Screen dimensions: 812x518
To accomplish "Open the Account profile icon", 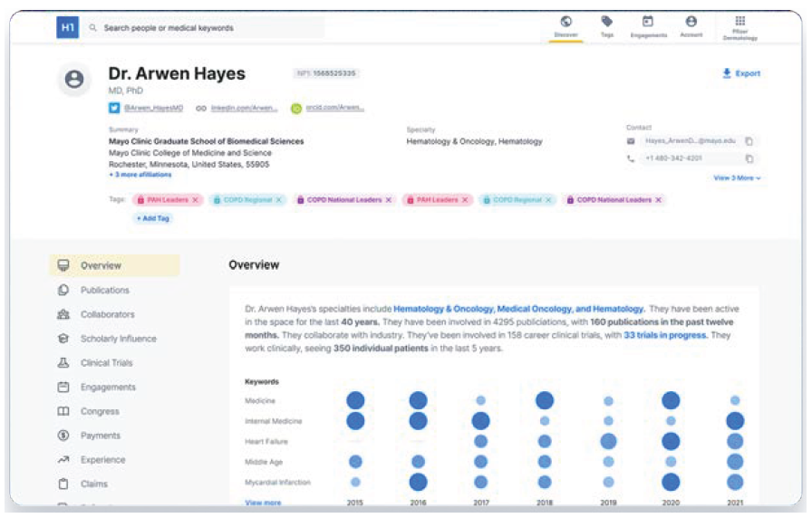I will (x=691, y=22).
